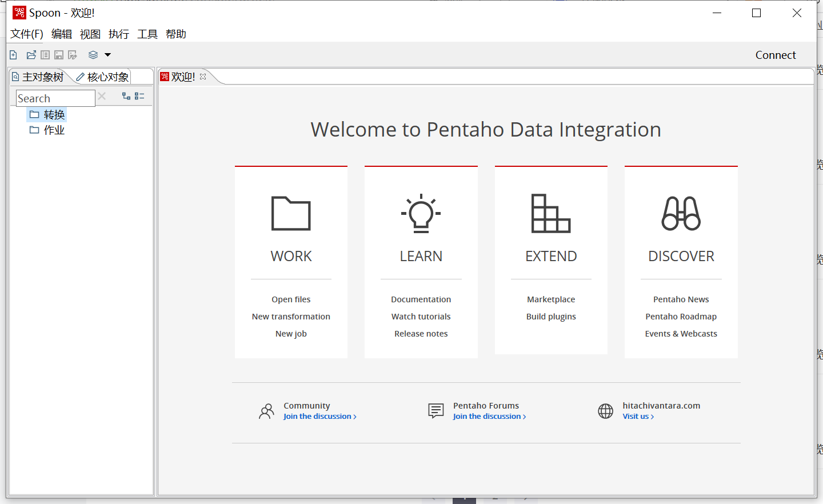The image size is (823, 504).
Task: Maximize the Spoon window
Action: click(756, 13)
